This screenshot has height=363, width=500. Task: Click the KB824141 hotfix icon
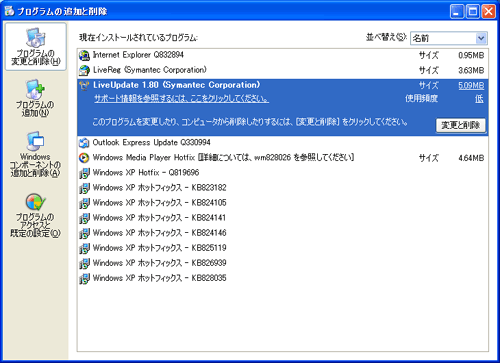[84, 218]
